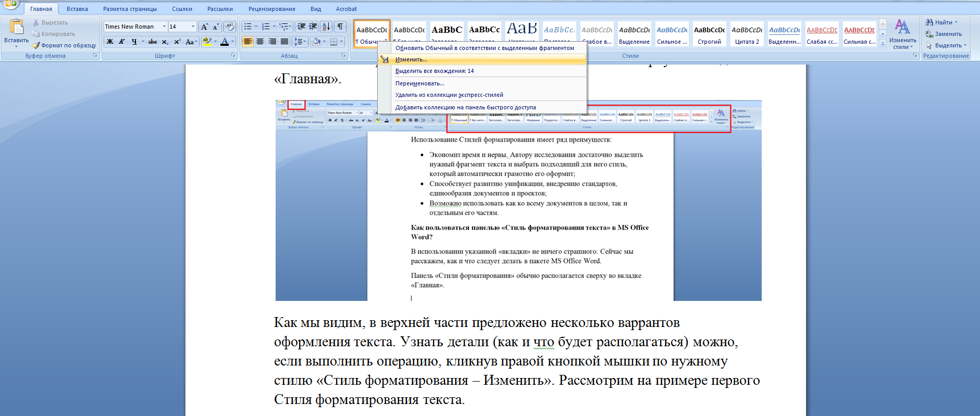Toggle bold (Ж) formatting
The width and height of the screenshot is (980, 416).
point(109,42)
